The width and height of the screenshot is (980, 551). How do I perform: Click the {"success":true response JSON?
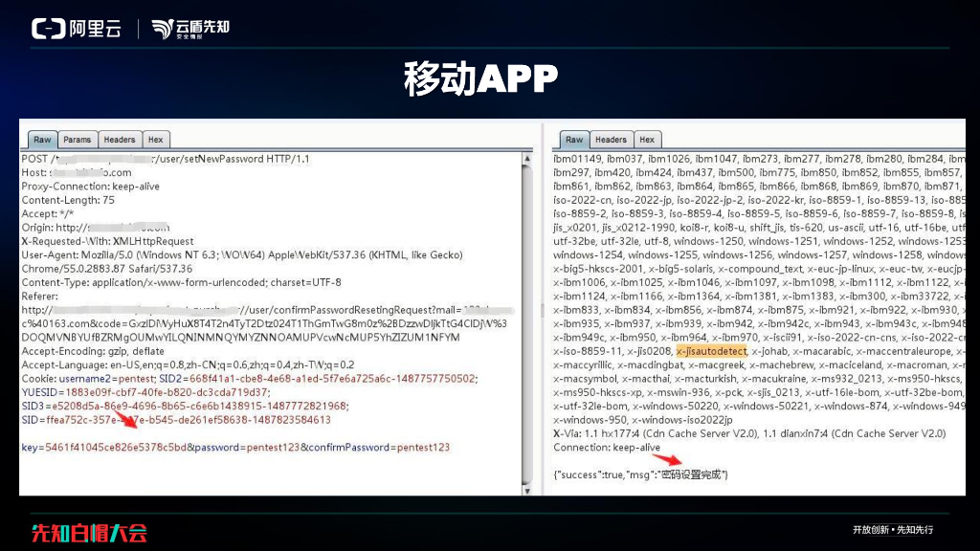(640, 474)
